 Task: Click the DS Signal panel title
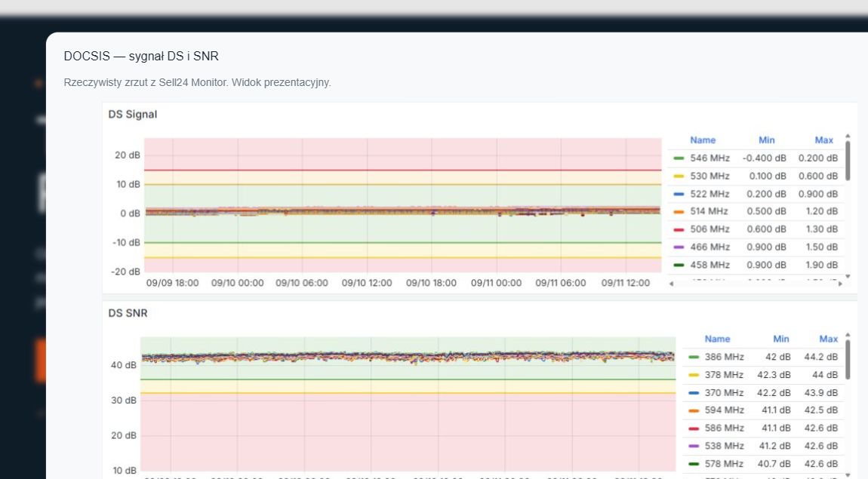(x=133, y=115)
